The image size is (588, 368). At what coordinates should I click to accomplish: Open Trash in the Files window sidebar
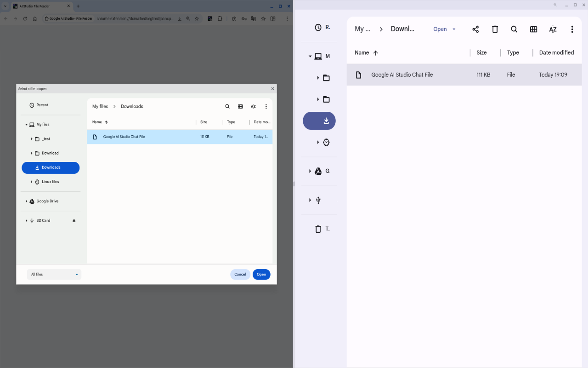click(x=318, y=229)
